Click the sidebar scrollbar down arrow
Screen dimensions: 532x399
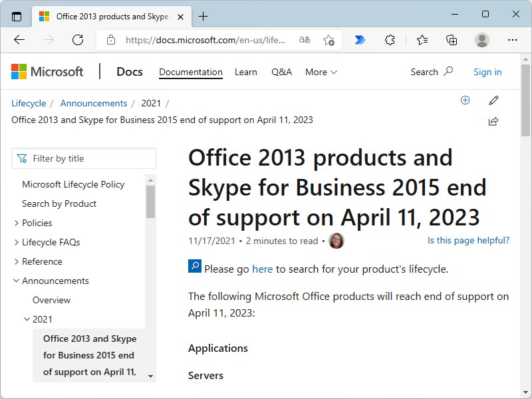pos(151,376)
